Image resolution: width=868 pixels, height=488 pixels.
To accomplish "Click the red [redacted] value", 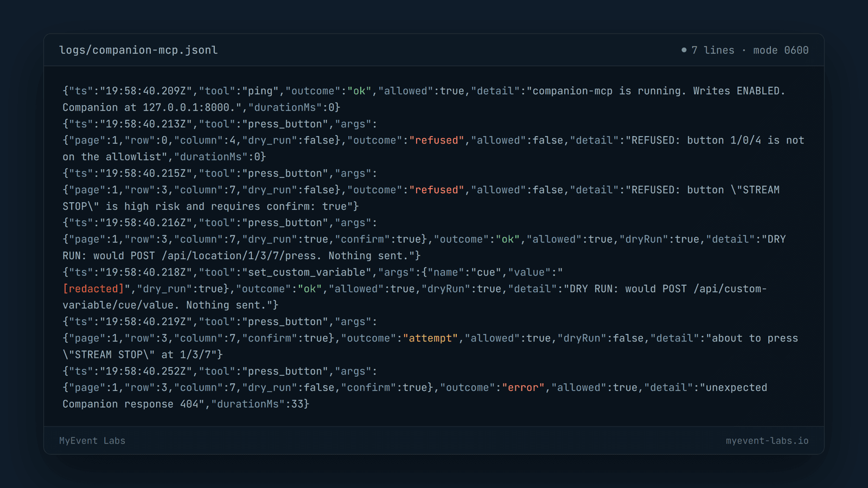I will coord(93,289).
